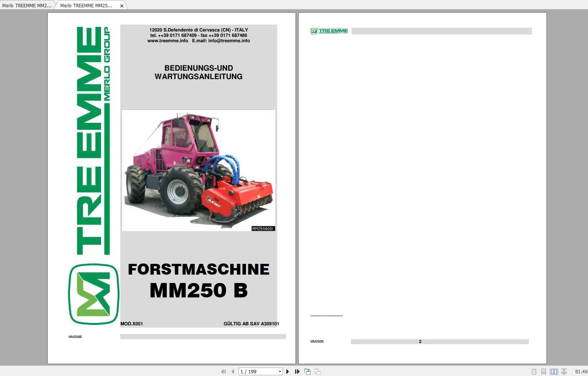Go to the previous page

[x=233, y=371]
